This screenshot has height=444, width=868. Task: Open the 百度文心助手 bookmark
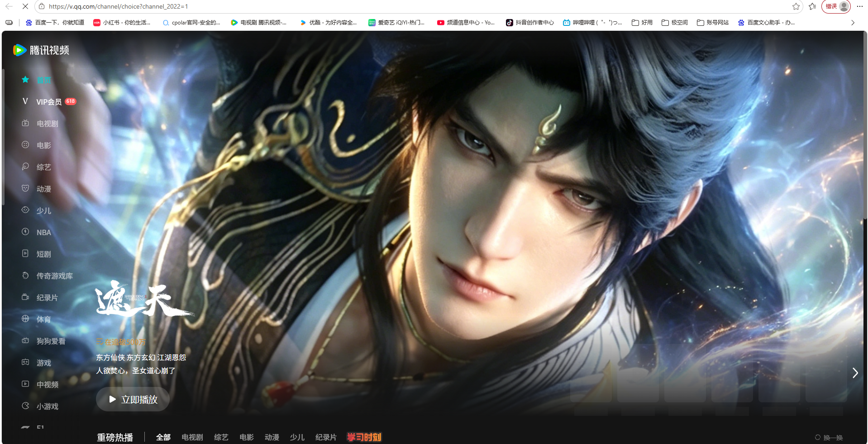[766, 23]
